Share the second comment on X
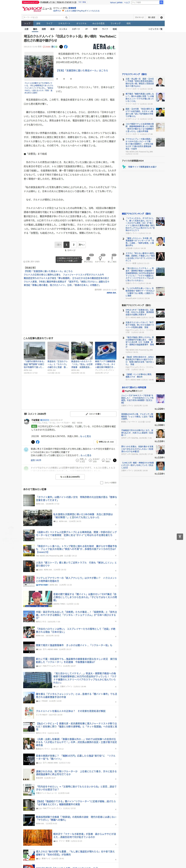The width and height of the screenshot is (186, 868). tap(115, 460)
